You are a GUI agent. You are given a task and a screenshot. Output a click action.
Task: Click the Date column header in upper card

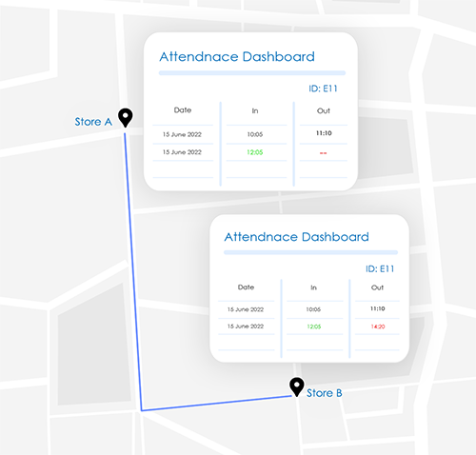(x=183, y=110)
